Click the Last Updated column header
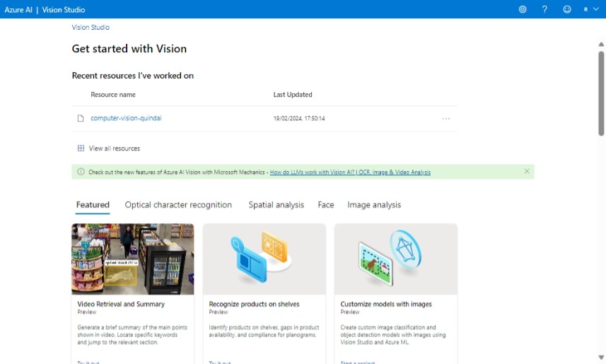The width and height of the screenshot is (606, 364). [x=293, y=95]
